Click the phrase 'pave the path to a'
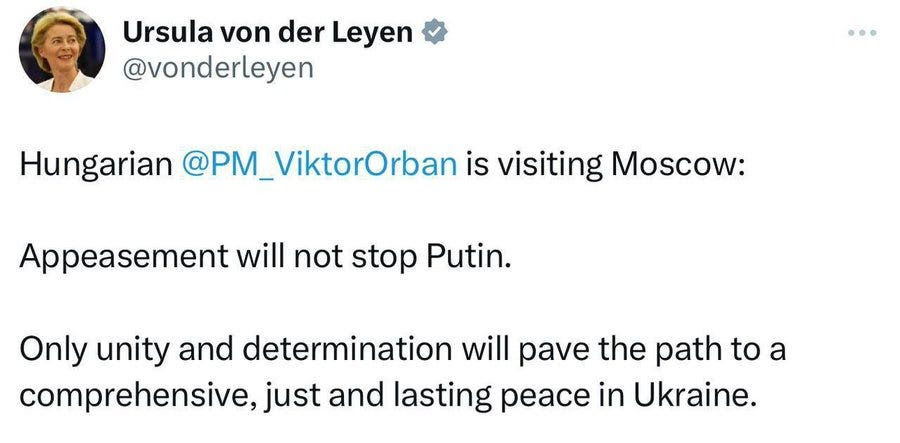 click(653, 351)
